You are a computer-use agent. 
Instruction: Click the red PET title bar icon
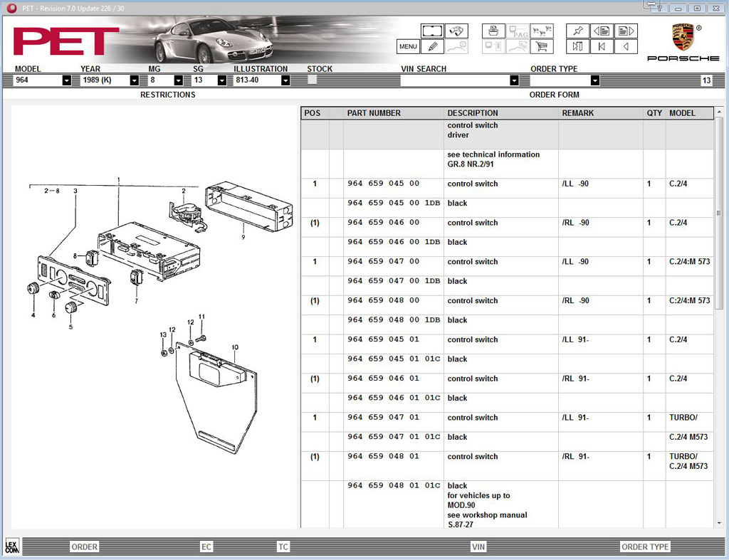11,8
